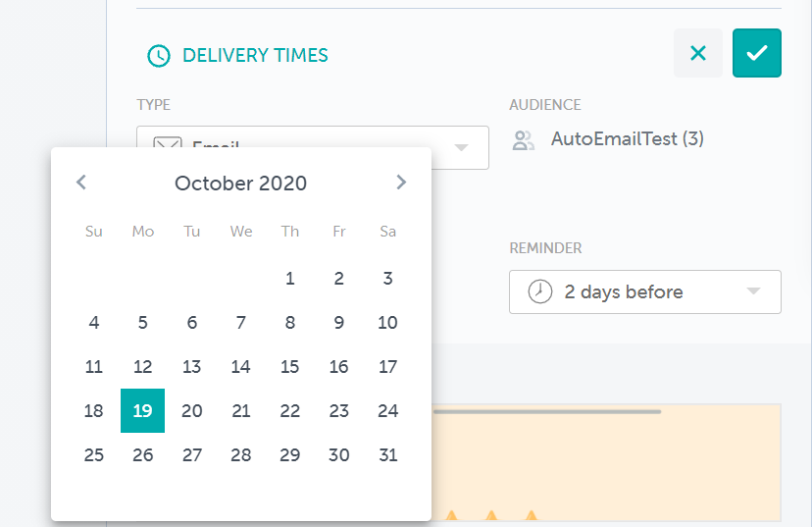Click the AutoEmailTest (3) audience
Viewport: 812px width, 527px height.
pos(628,139)
